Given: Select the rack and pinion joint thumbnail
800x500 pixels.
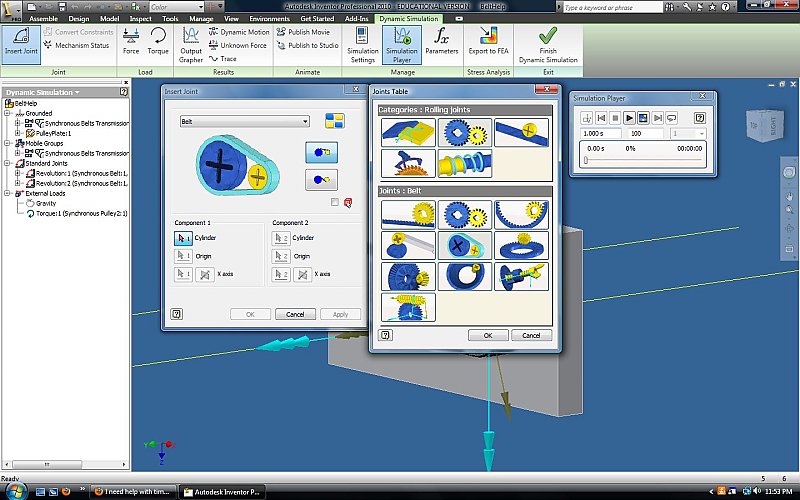Looking at the screenshot, I should [x=408, y=214].
